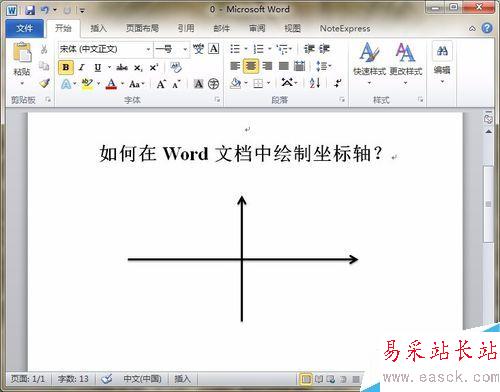
Task: Switch to the Insert tab
Action: click(98, 28)
